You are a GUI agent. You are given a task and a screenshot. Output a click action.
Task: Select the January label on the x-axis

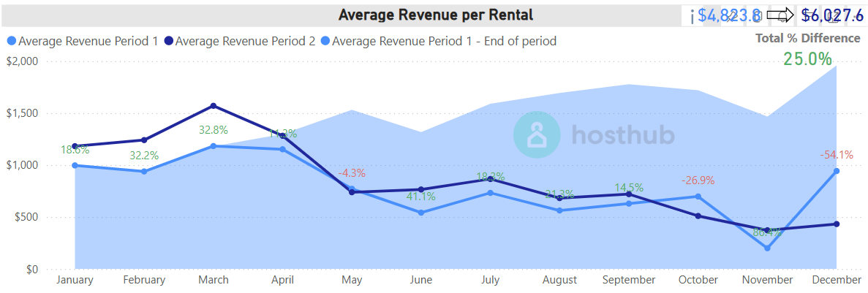[x=75, y=280]
